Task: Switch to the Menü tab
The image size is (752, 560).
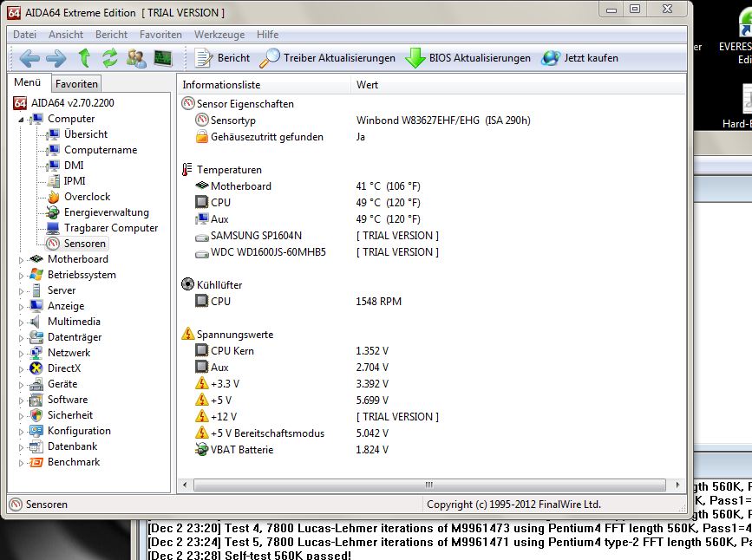Action: click(28, 82)
